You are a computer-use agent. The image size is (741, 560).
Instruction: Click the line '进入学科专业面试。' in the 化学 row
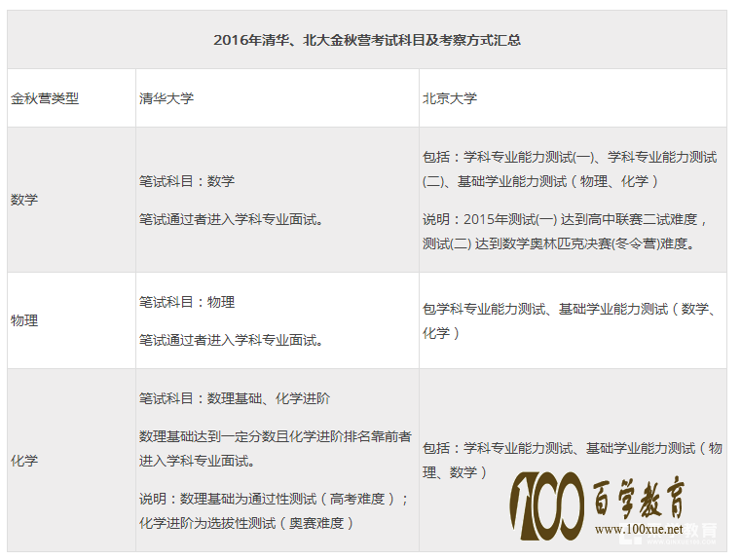pyautogui.click(x=197, y=461)
